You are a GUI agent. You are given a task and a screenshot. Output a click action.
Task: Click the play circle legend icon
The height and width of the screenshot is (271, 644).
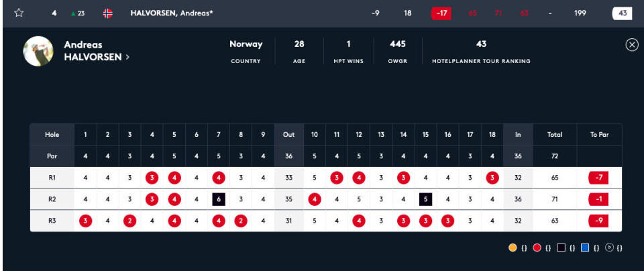click(x=609, y=248)
